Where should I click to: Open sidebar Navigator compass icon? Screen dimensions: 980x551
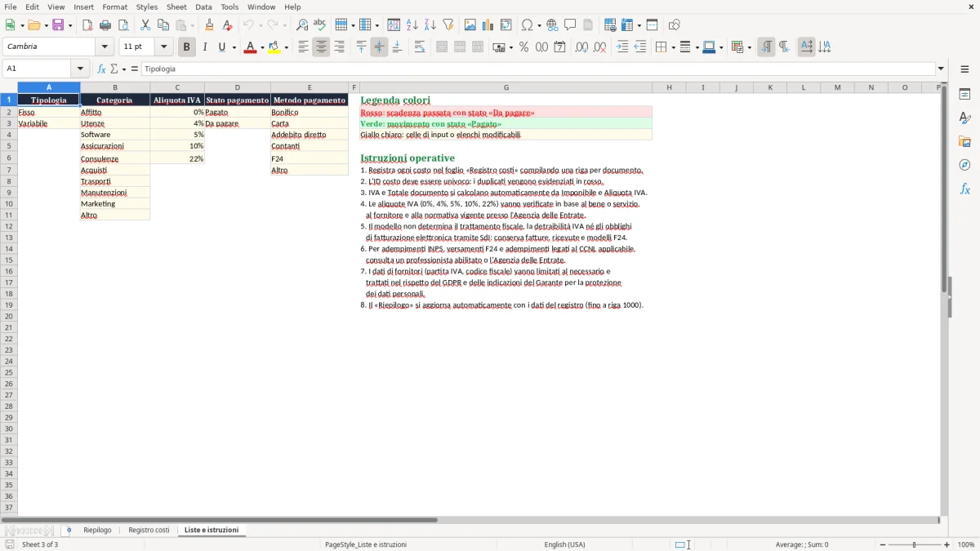point(964,165)
